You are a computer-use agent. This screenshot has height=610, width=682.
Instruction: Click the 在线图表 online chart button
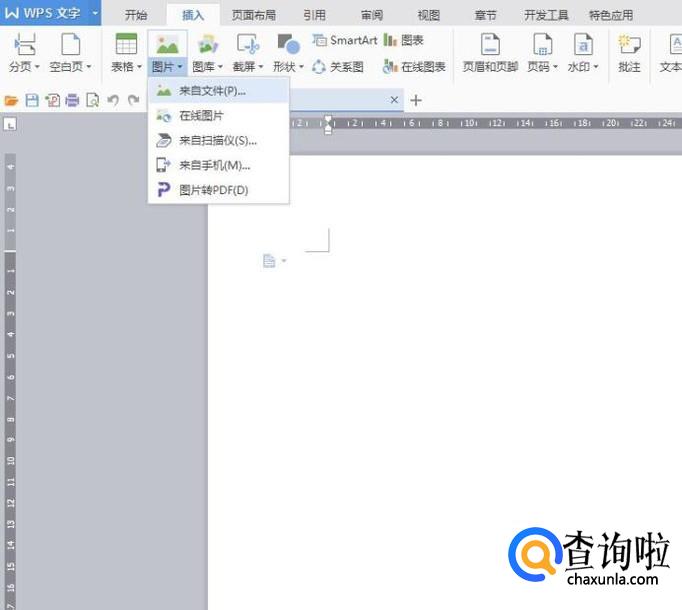pos(415,67)
